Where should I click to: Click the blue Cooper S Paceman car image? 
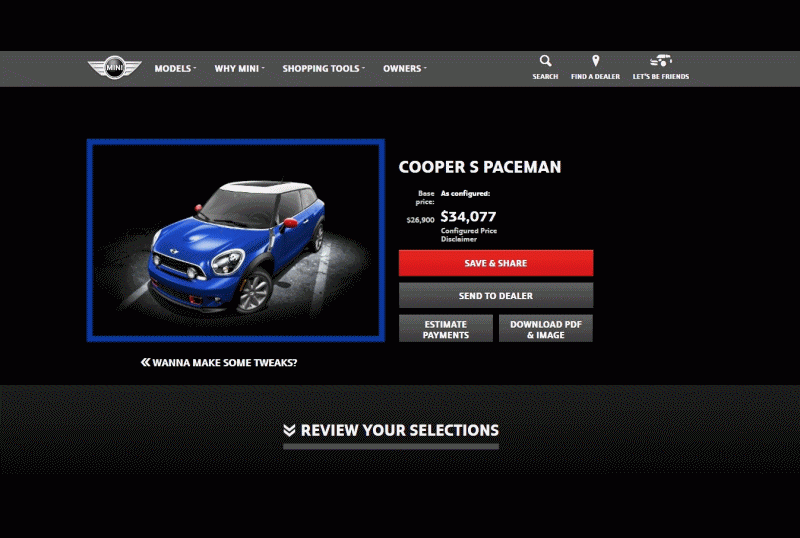point(236,240)
